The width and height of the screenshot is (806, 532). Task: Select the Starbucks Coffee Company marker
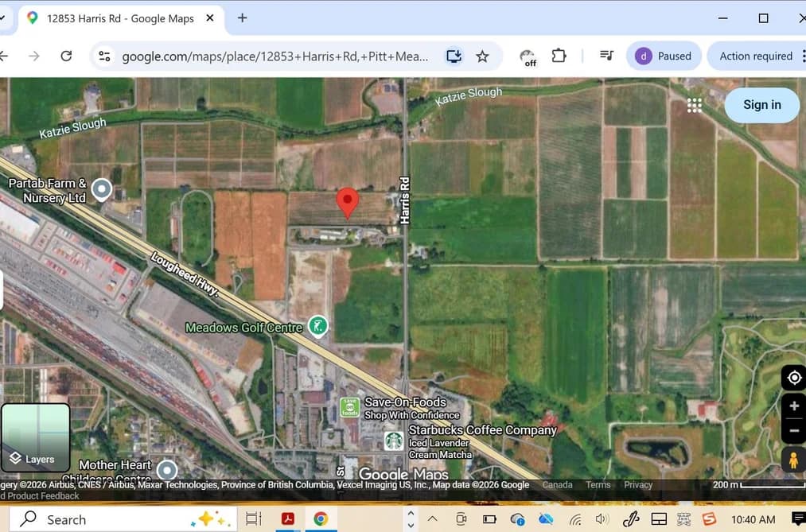click(394, 441)
